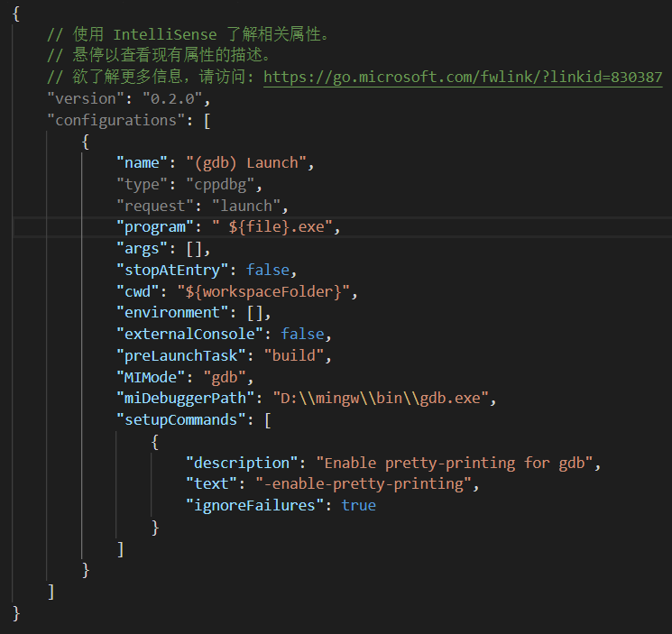Viewport: 672px width, 634px height.
Task: Click the true value of ignoreFailures
Action: pos(359,505)
